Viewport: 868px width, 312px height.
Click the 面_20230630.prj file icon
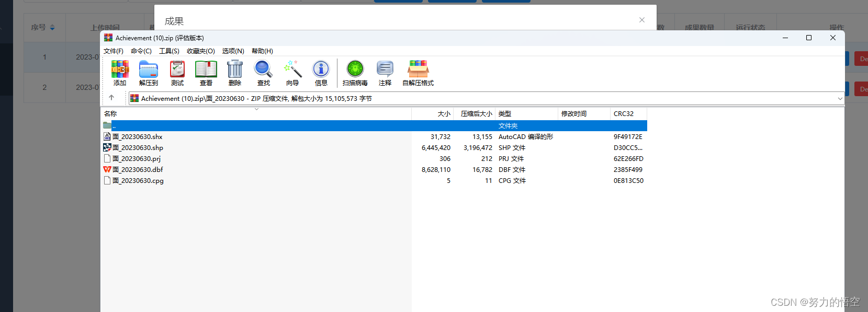point(107,158)
